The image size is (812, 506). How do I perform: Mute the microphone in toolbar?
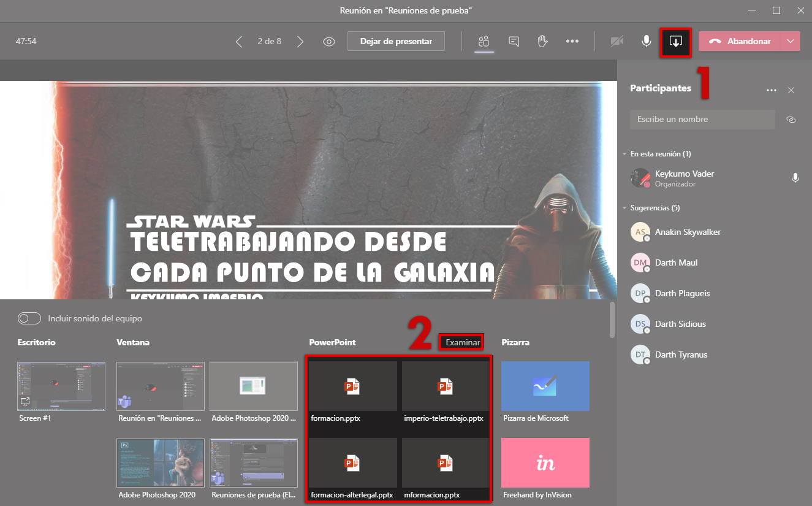pyautogui.click(x=646, y=42)
